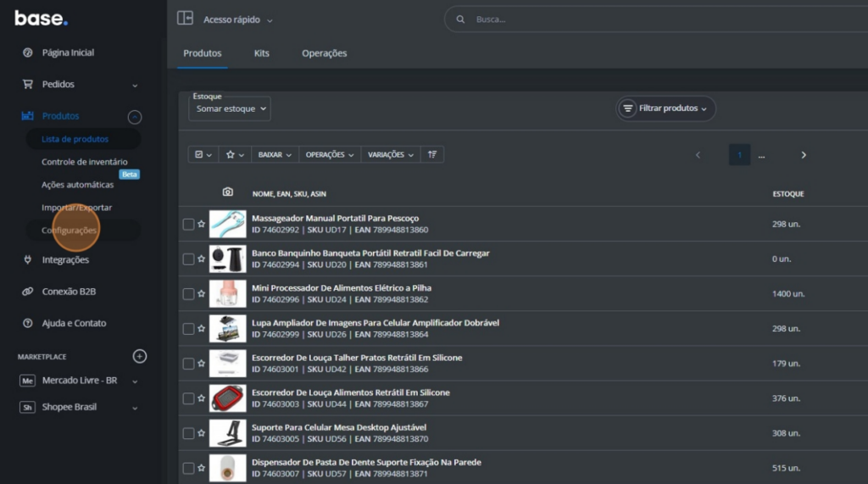Click the plus icon next to Marketplace
This screenshot has height=484, width=868.
(140, 357)
